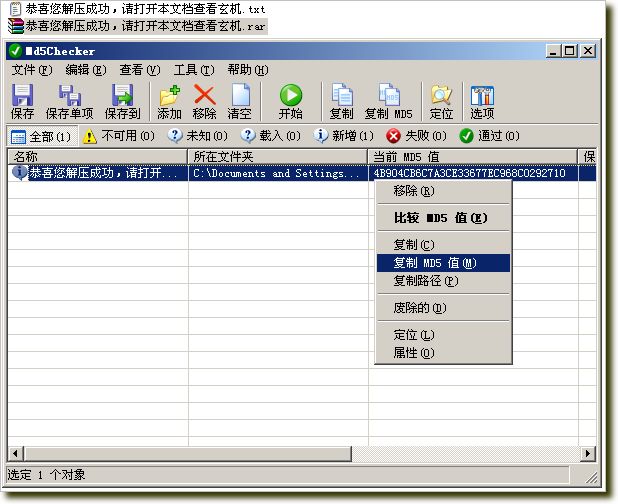The width and height of the screenshot is (618, 504).
Task: Switch to the 未知 (0) filter tab
Action: coord(197,136)
